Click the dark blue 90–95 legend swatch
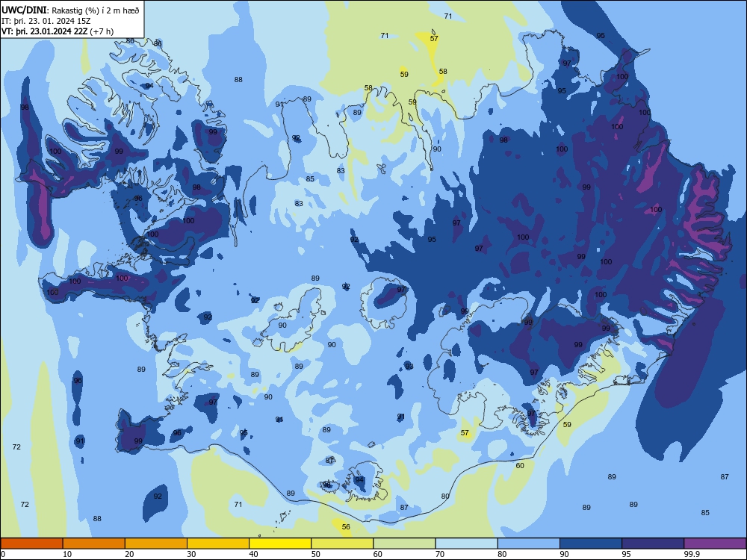 click(591, 544)
